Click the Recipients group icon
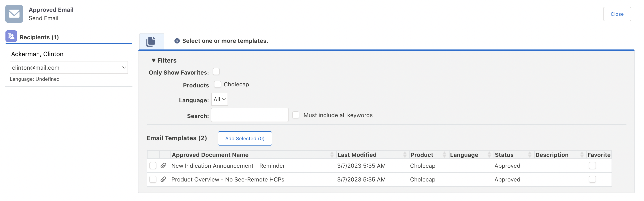 pyautogui.click(x=11, y=36)
